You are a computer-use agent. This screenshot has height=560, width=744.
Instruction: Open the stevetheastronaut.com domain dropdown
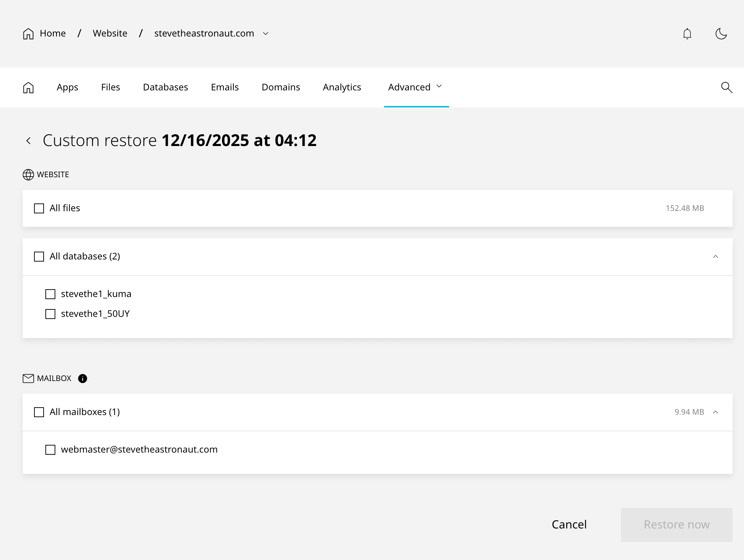pos(266,34)
